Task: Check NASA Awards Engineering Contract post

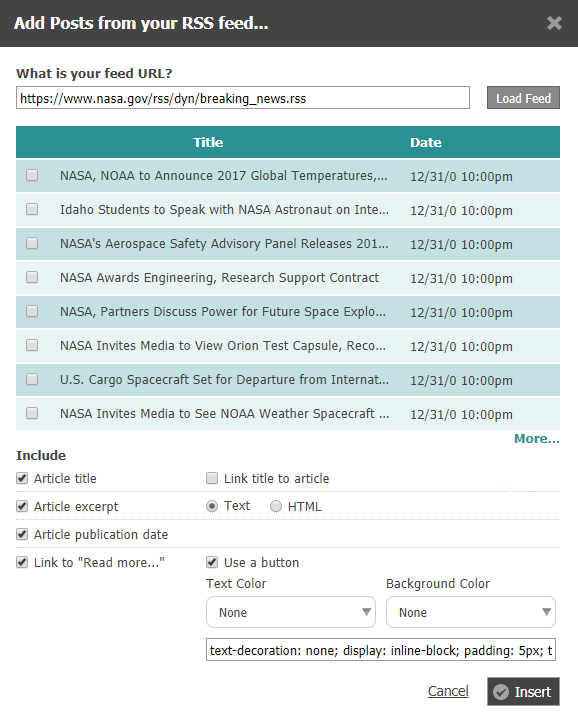Action: coord(32,277)
